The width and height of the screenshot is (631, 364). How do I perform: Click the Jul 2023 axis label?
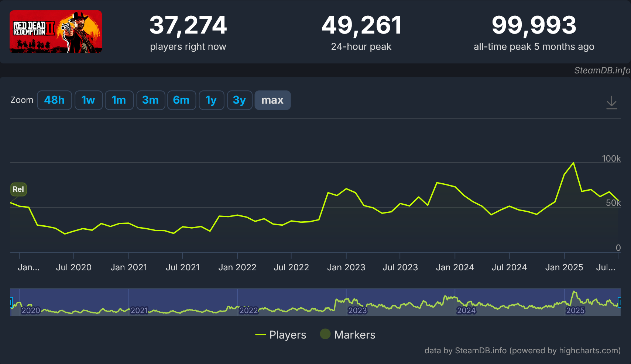(400, 267)
